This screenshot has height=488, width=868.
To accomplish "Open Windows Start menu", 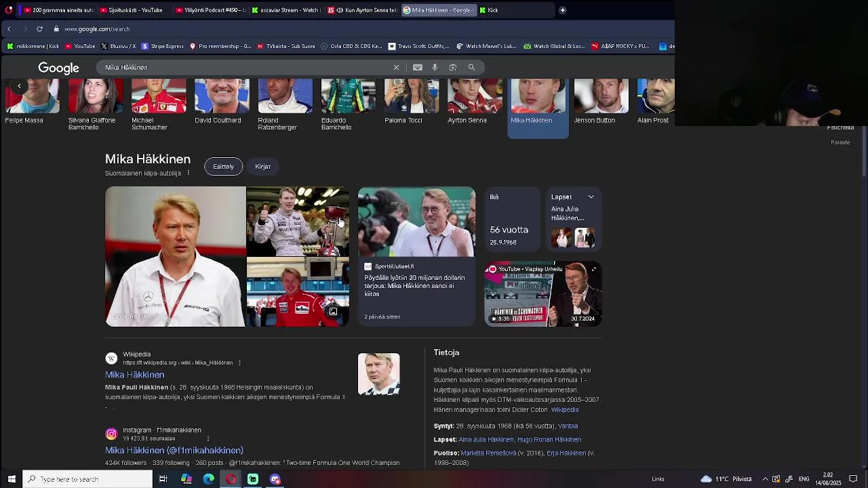I will click(x=12, y=479).
